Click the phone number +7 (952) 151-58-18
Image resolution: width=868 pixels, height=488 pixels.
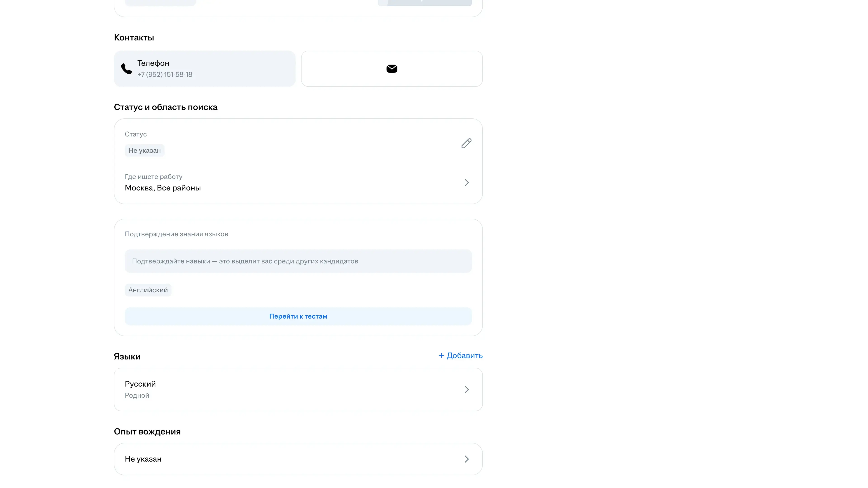pos(165,74)
